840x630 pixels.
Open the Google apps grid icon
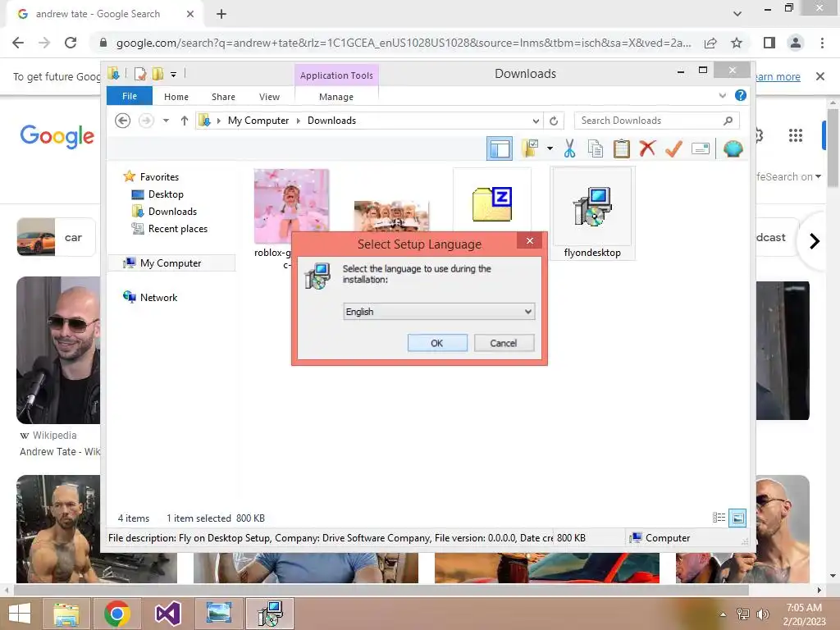796,135
